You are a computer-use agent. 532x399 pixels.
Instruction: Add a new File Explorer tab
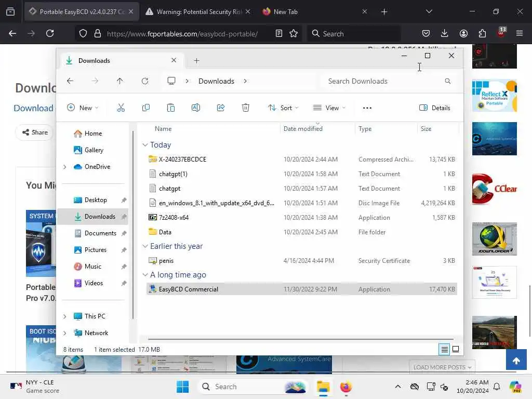pyautogui.click(x=196, y=61)
